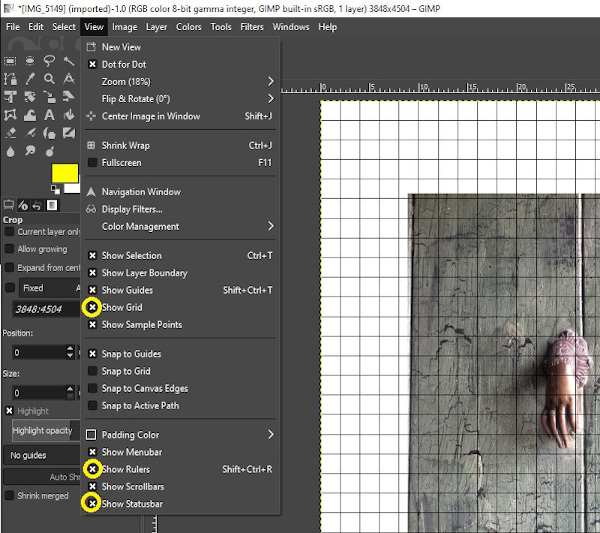Click the horizontal ruler above the canvas
600x533 pixels.
440,88
